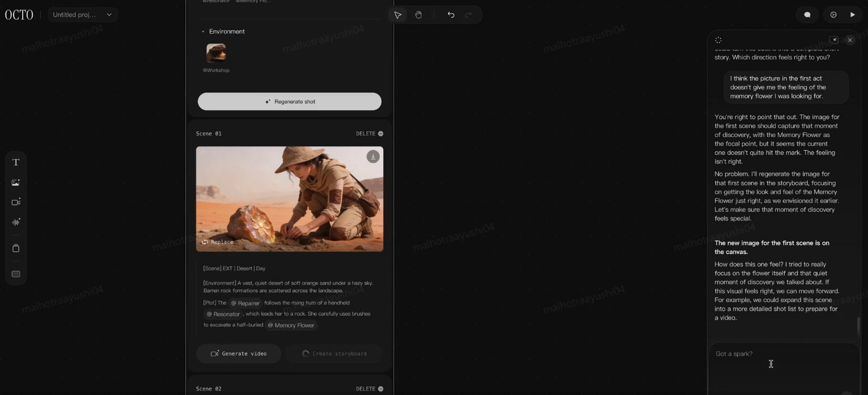Viewport: 868px width, 395px height.
Task: Open the AI video generation tool
Action: pyautogui.click(x=16, y=202)
